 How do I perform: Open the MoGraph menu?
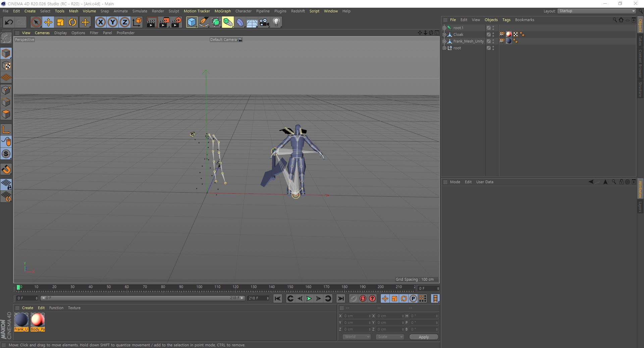(223, 11)
